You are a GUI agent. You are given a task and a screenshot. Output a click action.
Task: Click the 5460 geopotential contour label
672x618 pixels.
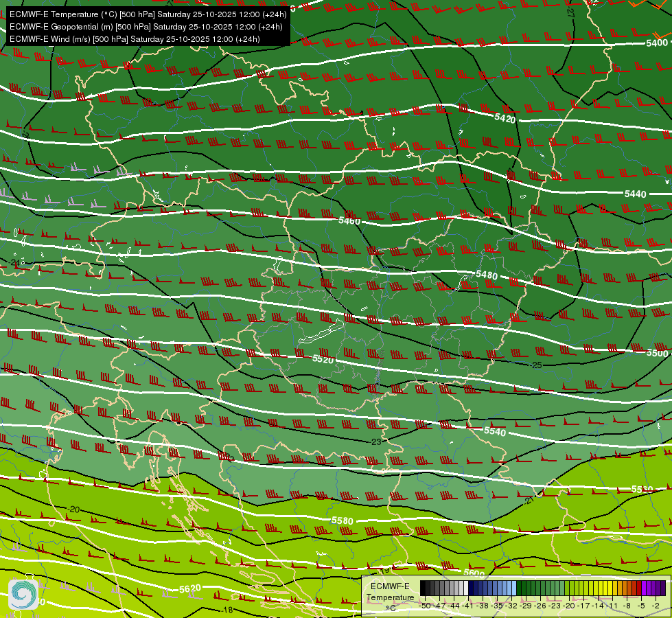pos(349,221)
